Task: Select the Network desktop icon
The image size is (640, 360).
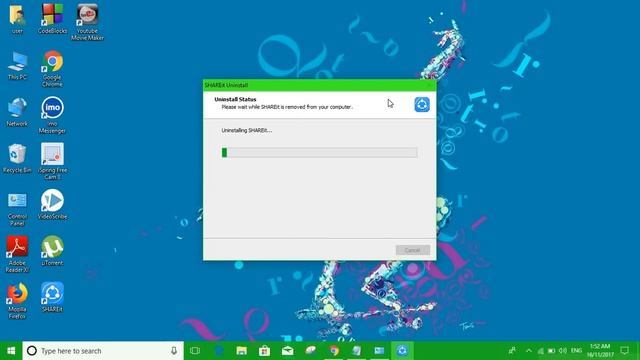Action: coord(17,112)
